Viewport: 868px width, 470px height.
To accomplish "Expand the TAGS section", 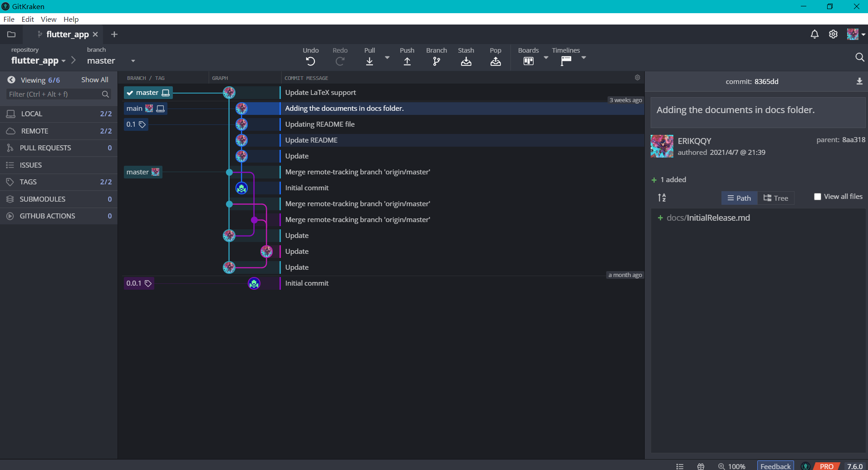I will tap(59, 182).
